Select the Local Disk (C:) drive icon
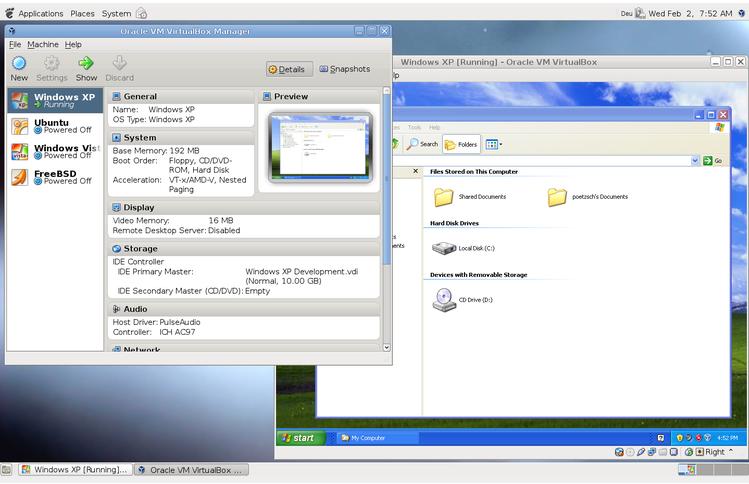 444,248
